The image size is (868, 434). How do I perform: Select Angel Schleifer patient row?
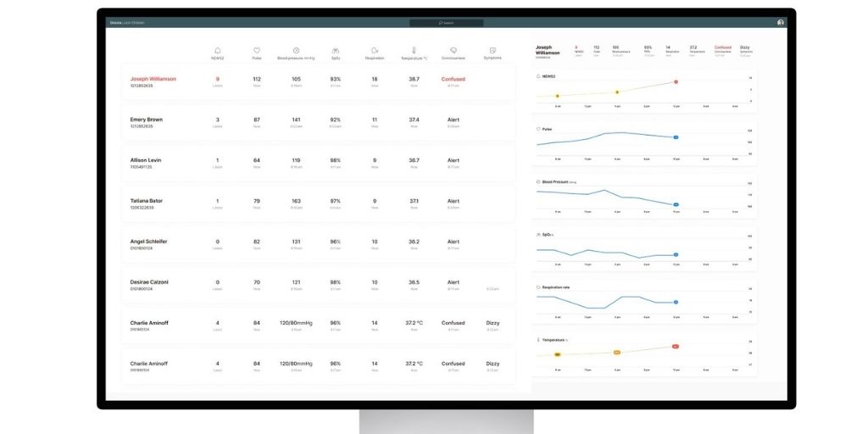coord(148,242)
